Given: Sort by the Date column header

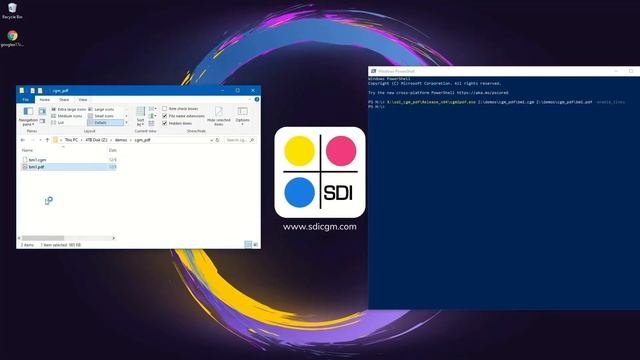Looking at the screenshot, I should pos(113,150).
